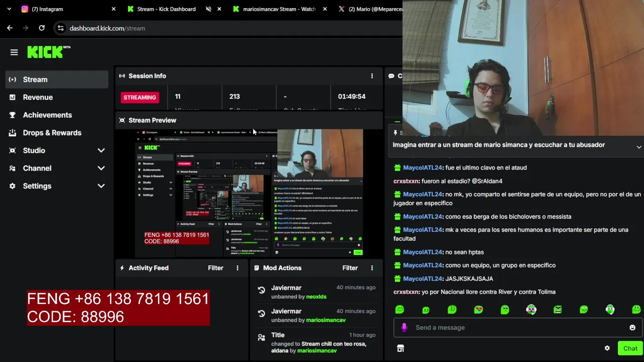Click the pinned message about mario simanca stream
This screenshot has width=644, height=362.
(499, 145)
